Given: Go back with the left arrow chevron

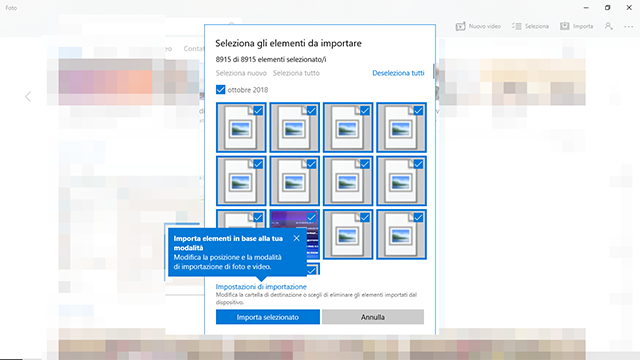Looking at the screenshot, I should click(28, 97).
